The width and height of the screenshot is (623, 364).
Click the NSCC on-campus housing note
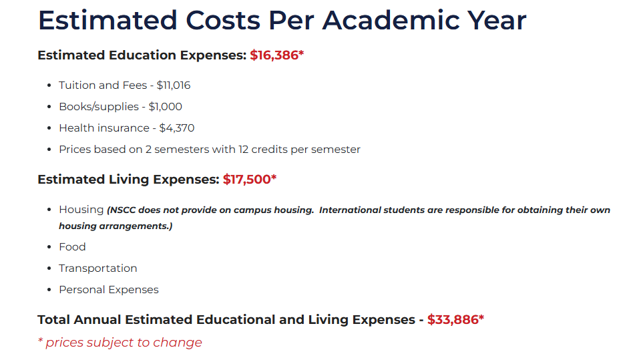(x=359, y=210)
